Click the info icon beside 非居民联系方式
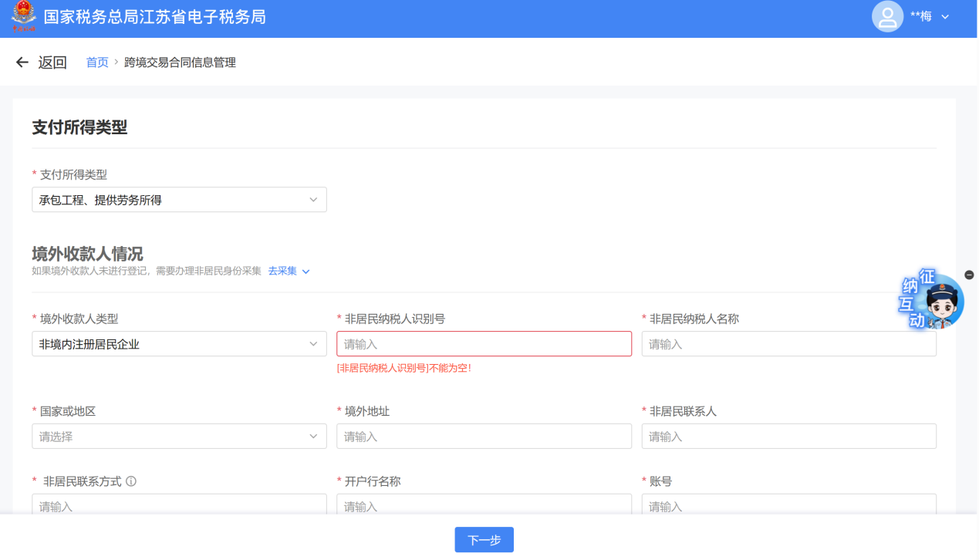979x560 pixels. pyautogui.click(x=131, y=481)
